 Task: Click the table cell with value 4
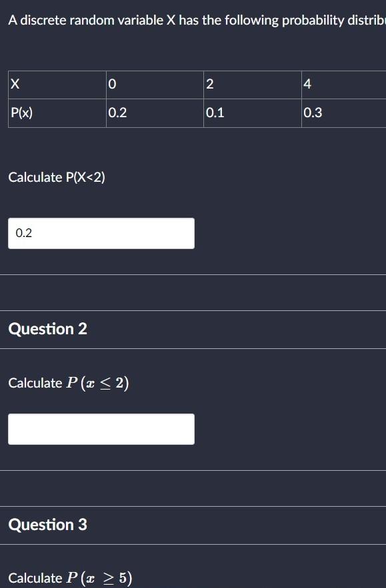[343, 85]
